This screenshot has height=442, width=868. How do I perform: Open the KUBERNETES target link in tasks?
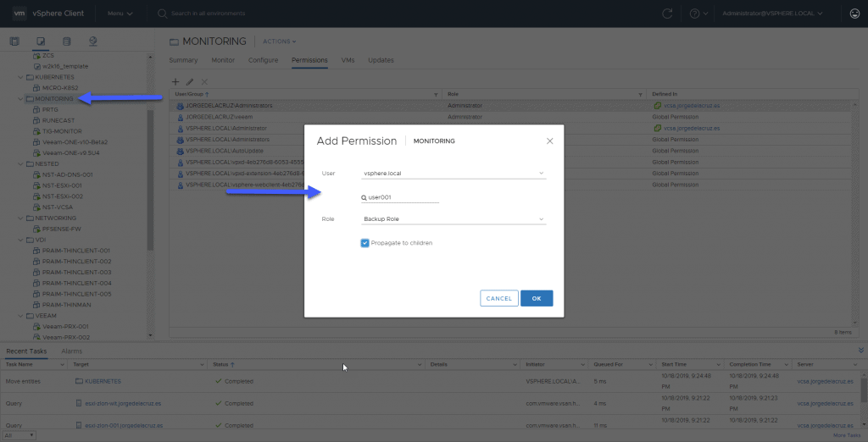pyautogui.click(x=103, y=382)
